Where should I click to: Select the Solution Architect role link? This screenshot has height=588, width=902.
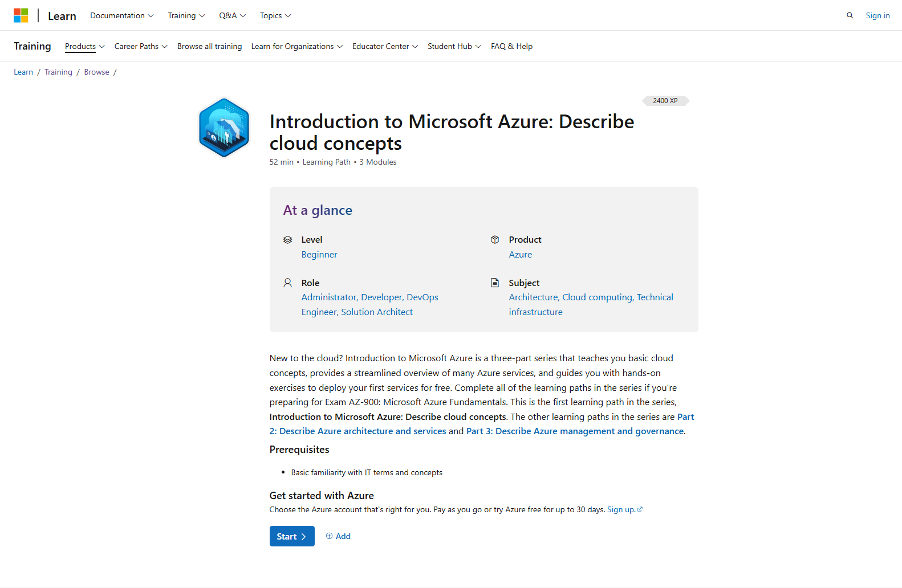(x=377, y=312)
